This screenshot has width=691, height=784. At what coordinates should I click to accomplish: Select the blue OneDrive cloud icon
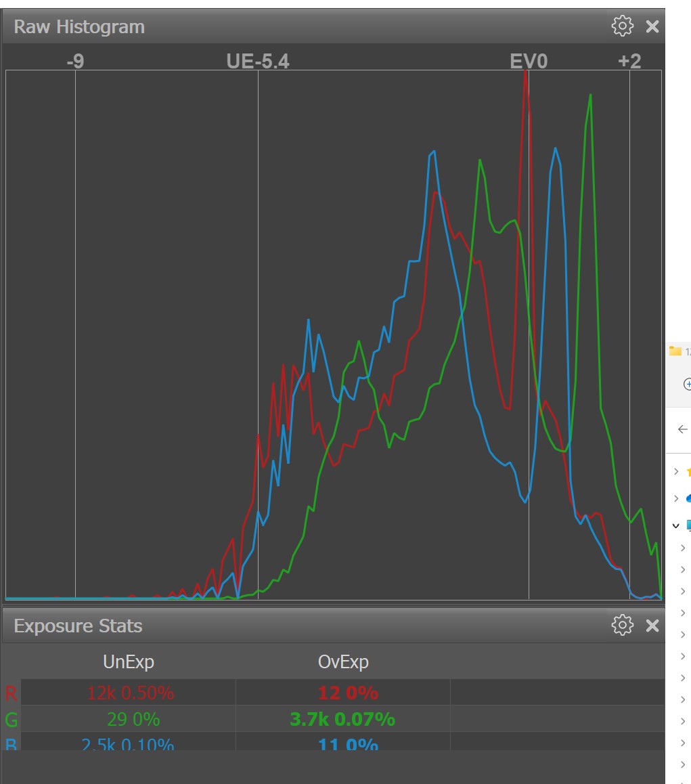[x=688, y=498]
